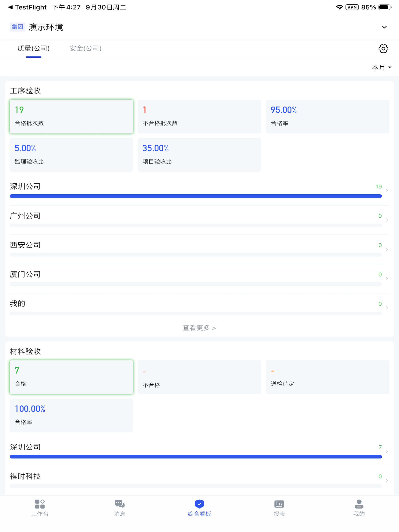
Task: Click 查看更多 link
Action: [x=199, y=328]
